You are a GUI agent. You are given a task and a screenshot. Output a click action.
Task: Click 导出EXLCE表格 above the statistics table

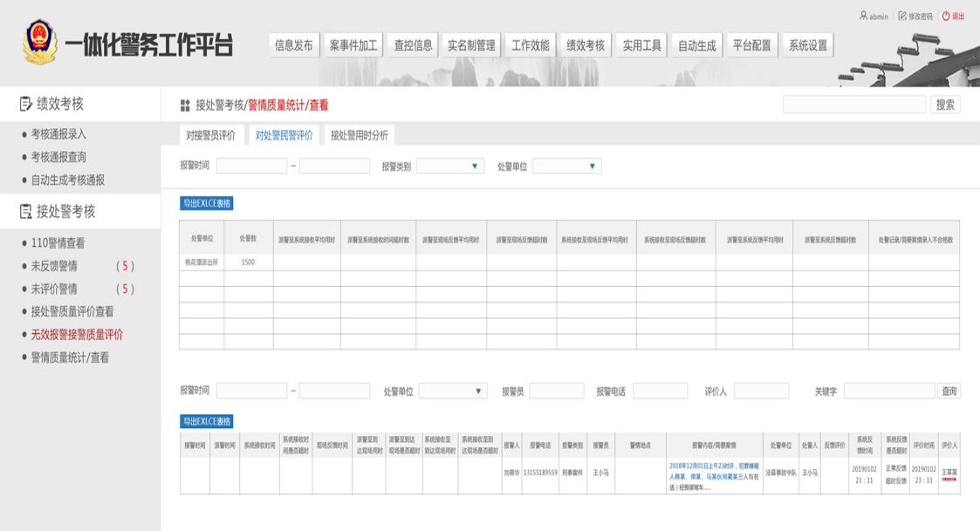click(x=207, y=203)
